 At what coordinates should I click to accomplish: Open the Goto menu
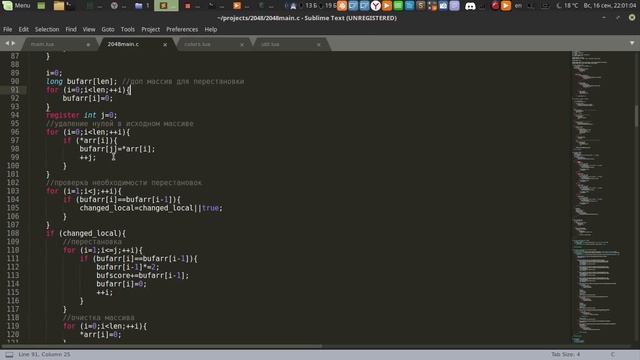click(108, 29)
